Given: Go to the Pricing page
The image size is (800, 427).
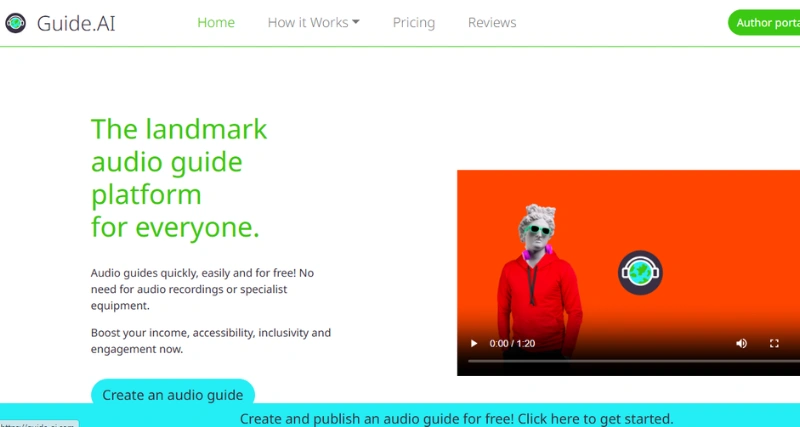Looking at the screenshot, I should click(x=414, y=22).
